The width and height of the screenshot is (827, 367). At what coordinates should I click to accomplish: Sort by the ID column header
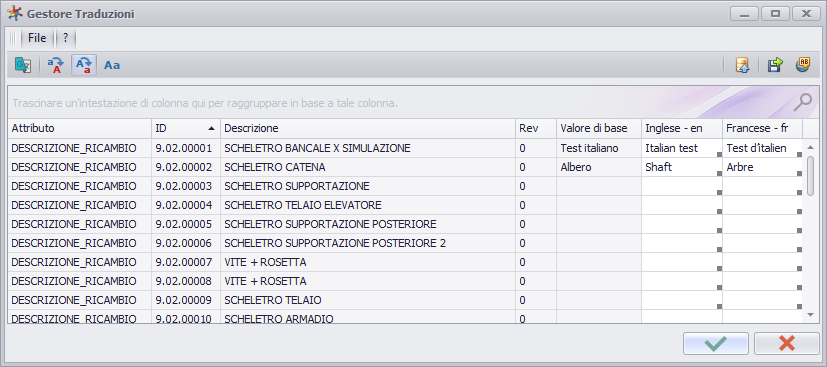(186, 128)
